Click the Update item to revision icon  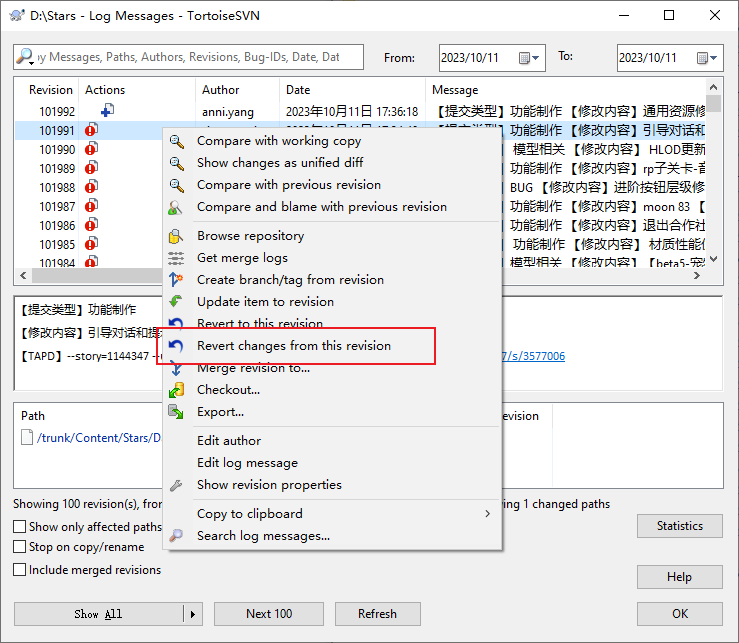176,302
